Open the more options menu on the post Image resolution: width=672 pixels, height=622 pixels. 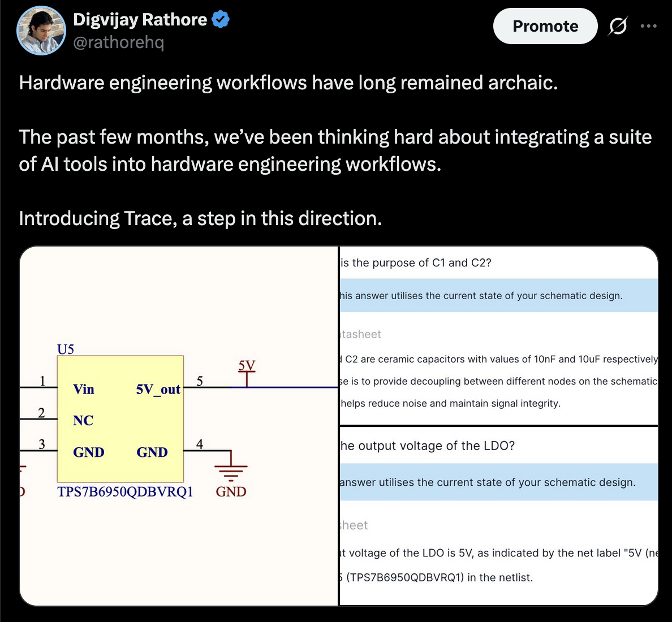coord(648,26)
